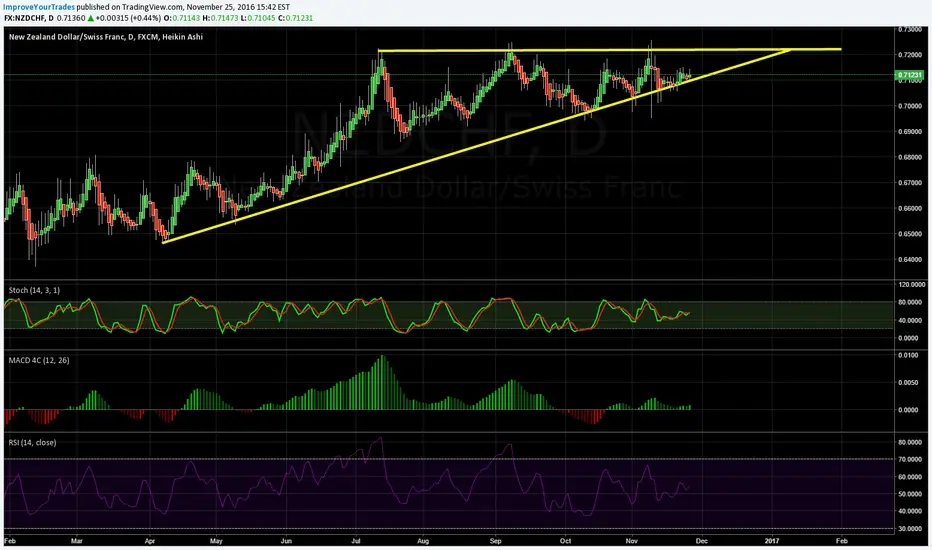Viewport: 932px width, 550px height.
Task: Click the L:0.71045 low value
Action: tap(259, 18)
